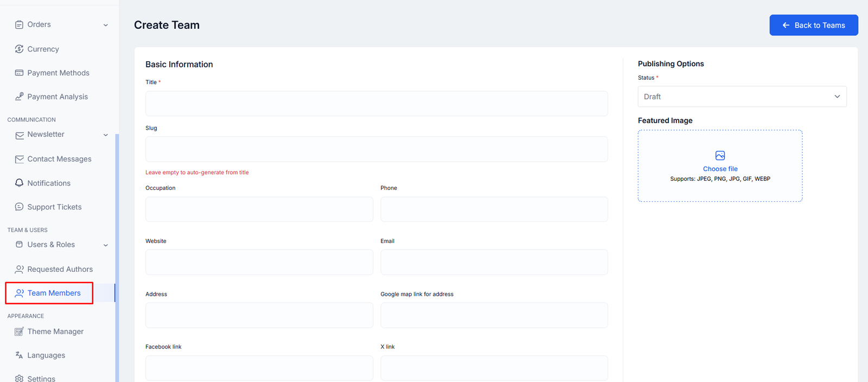This screenshot has height=382, width=868.
Task: Open Contact Messages page
Action: (60, 159)
